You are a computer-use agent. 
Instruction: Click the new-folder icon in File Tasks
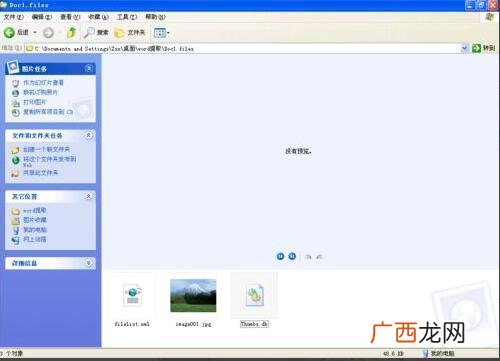click(x=15, y=150)
